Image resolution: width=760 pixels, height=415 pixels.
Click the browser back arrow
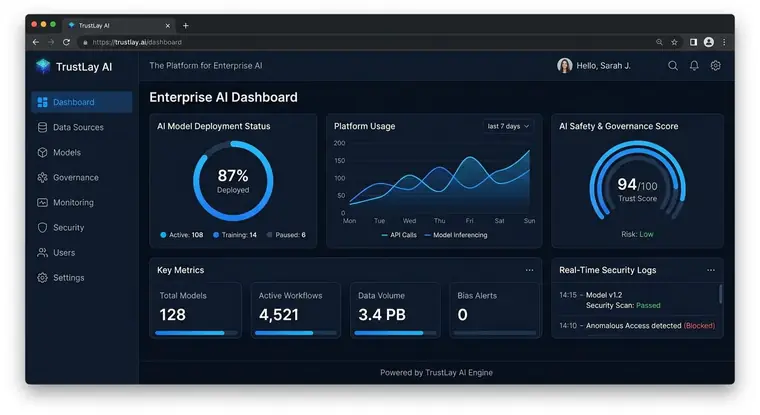tap(36, 42)
